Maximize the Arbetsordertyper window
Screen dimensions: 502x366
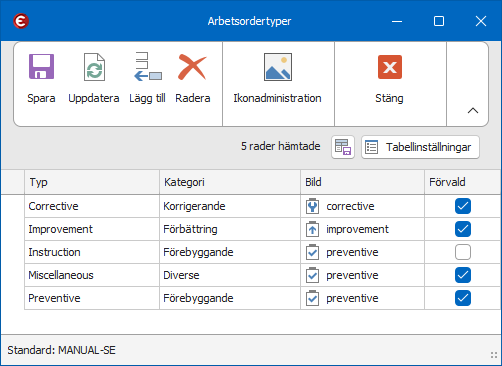(439, 21)
